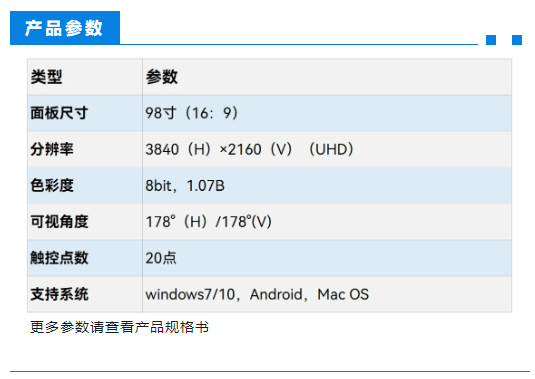
Task: Click the bottom blue horizontal divider line
Action: [270, 371]
